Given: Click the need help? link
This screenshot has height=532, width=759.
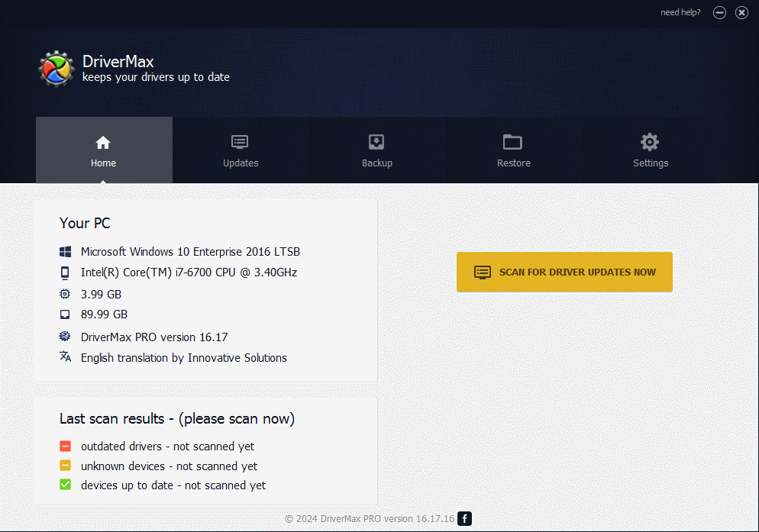Looking at the screenshot, I should point(680,12).
